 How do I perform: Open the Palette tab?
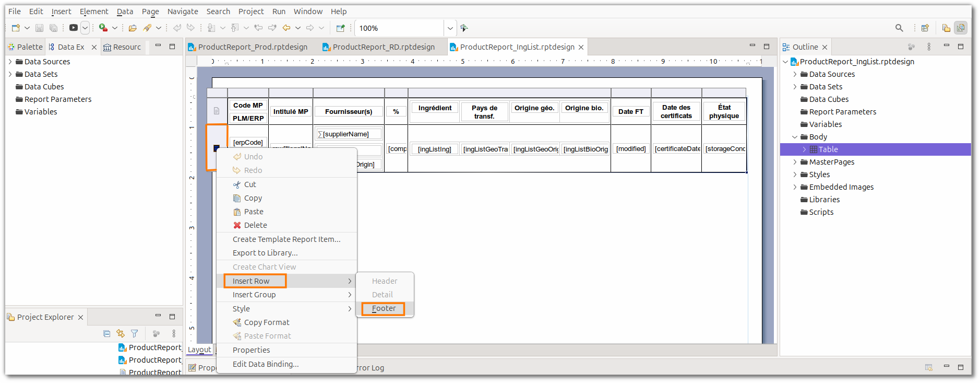tap(26, 47)
